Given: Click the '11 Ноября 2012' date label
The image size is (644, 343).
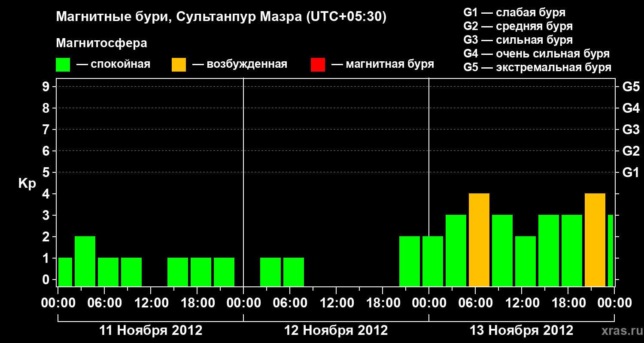Looking at the screenshot, I should coord(151,331).
